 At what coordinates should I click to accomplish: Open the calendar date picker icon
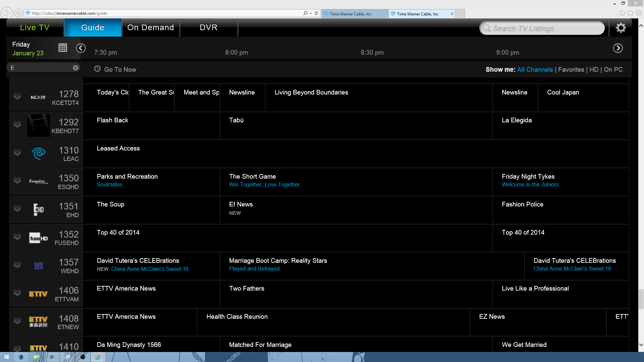(63, 48)
